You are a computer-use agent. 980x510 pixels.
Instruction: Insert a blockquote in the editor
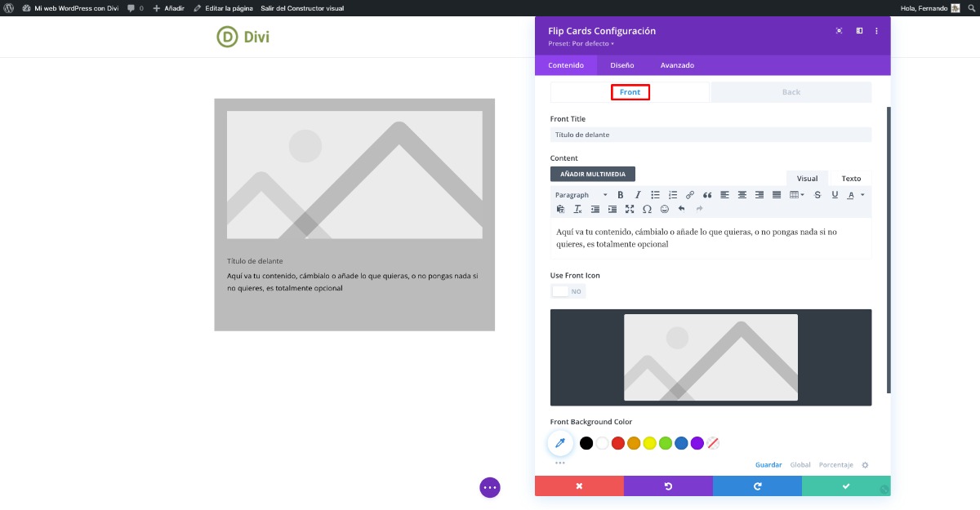[707, 195]
